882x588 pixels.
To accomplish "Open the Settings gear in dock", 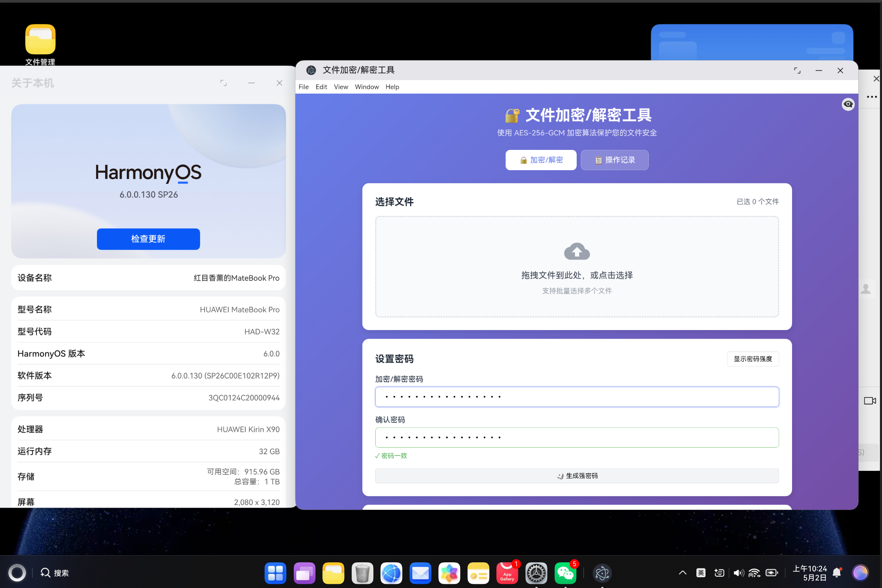I will (x=536, y=573).
